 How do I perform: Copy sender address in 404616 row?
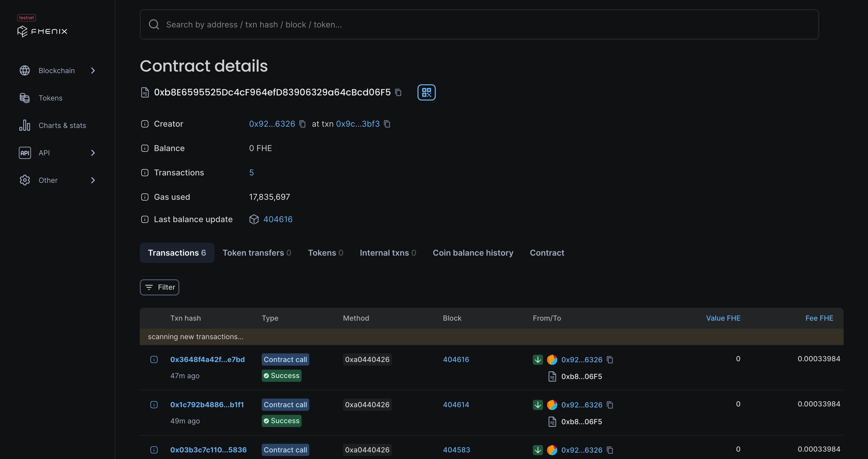point(610,360)
